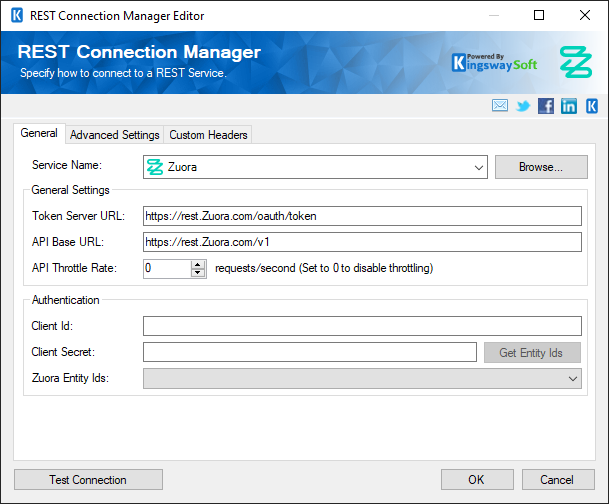Click the Cancel button

point(558,480)
